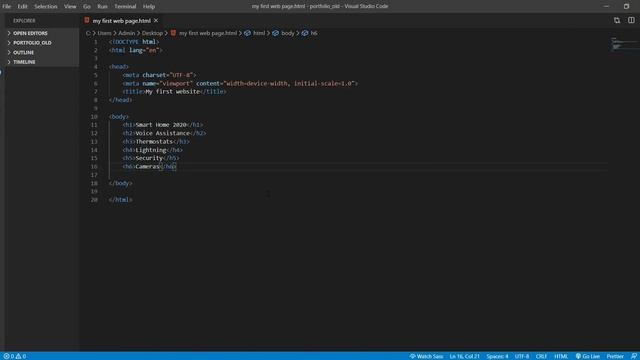Open the File menu
This screenshot has width=640, height=360.
tap(7, 7)
